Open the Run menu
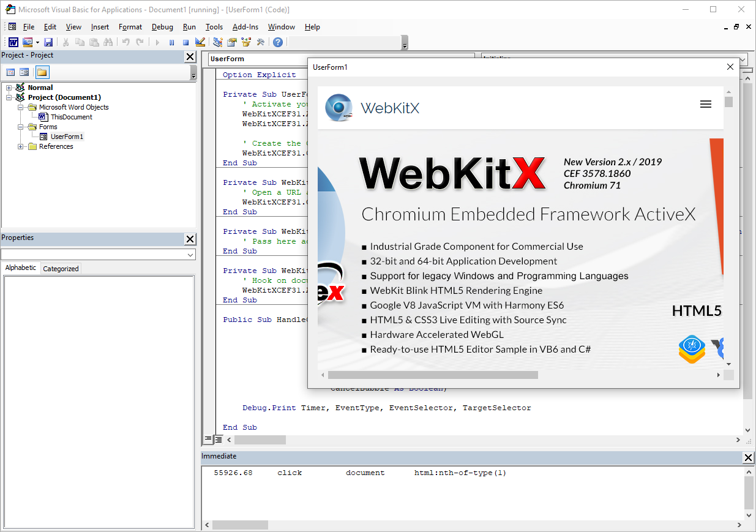 point(189,27)
